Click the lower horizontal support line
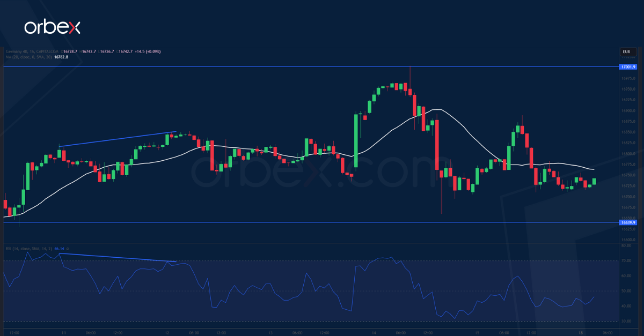 tap(322, 221)
